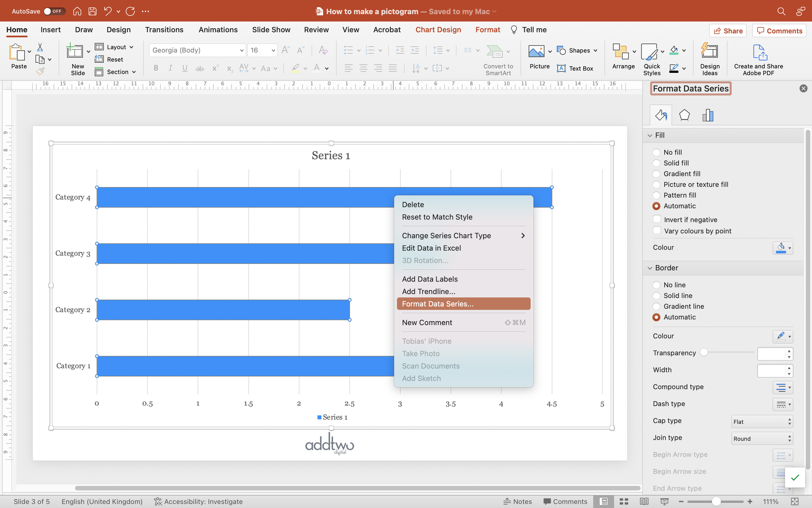Click the Transparency slider handle
The image size is (812, 508).
point(704,352)
